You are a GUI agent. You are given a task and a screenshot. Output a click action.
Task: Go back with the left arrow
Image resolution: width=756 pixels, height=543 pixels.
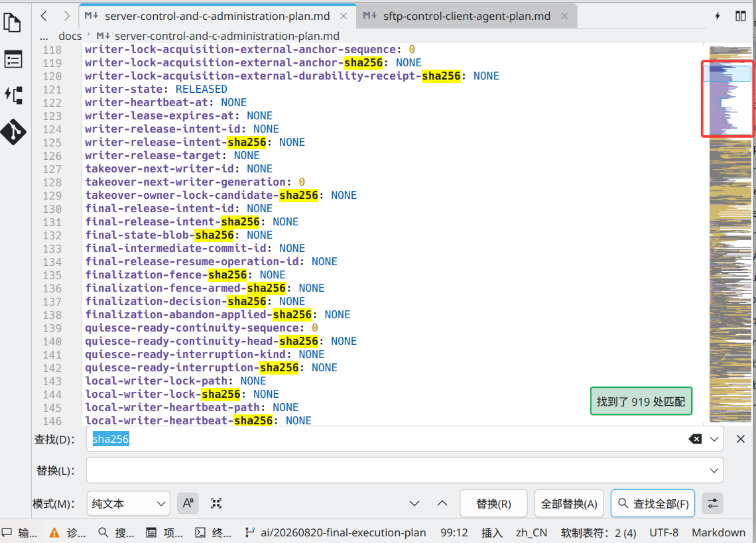tap(44, 16)
